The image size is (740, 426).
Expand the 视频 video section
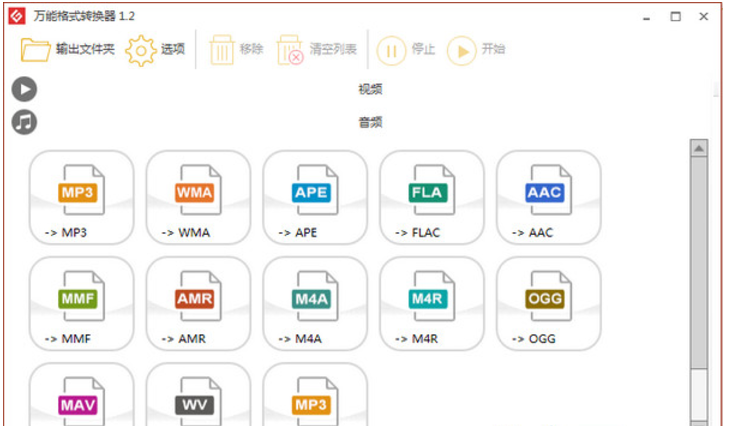[370, 89]
